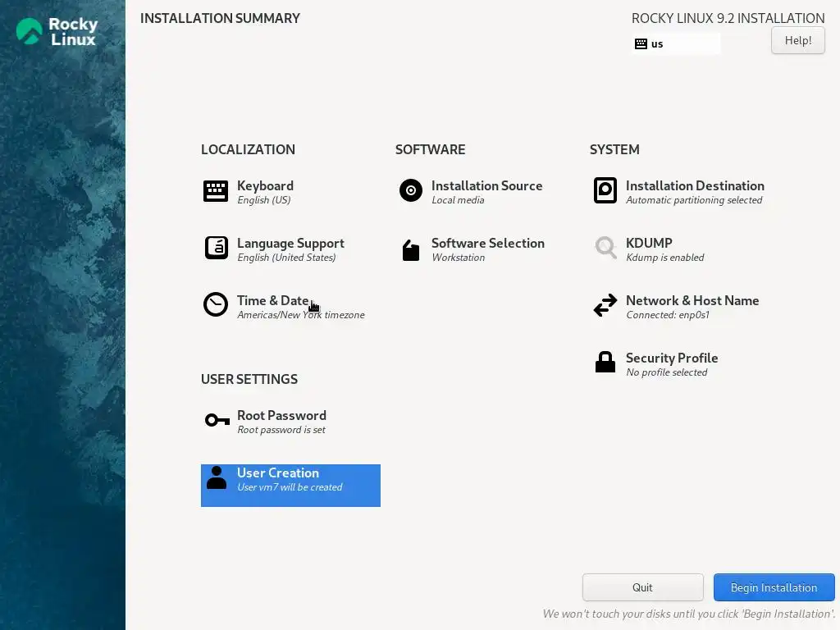
Task: Open the User Creation spoke
Action: [290, 486]
